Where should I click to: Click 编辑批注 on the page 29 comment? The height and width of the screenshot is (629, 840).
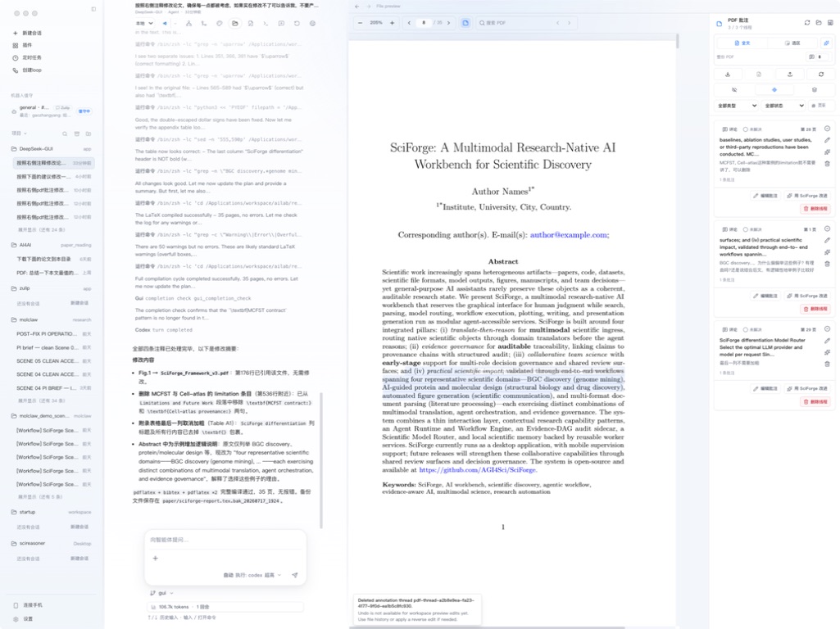[x=765, y=389]
